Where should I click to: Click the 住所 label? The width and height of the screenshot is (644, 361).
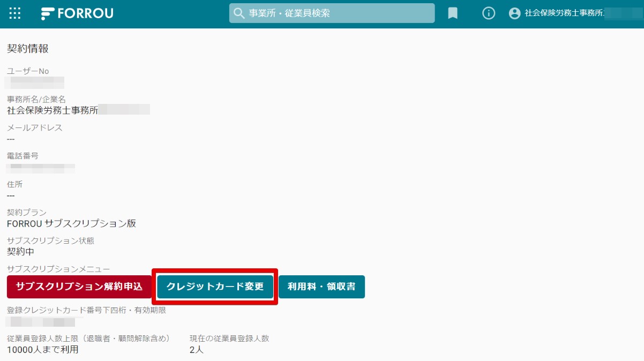[15, 184]
